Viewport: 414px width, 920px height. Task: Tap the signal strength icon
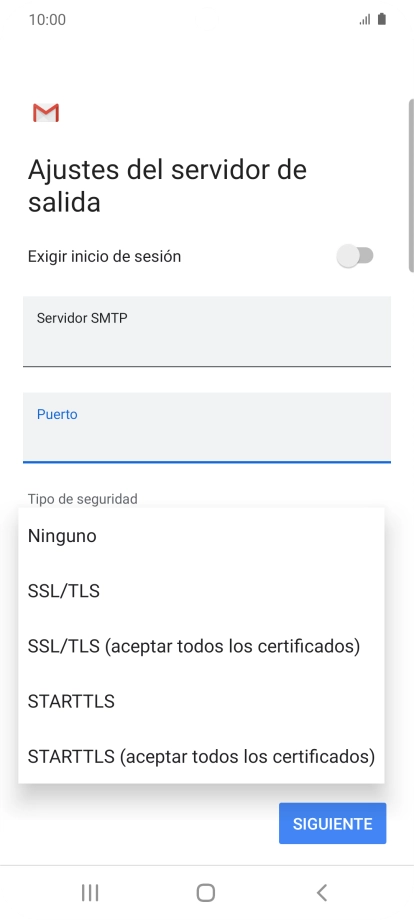pyautogui.click(x=365, y=20)
